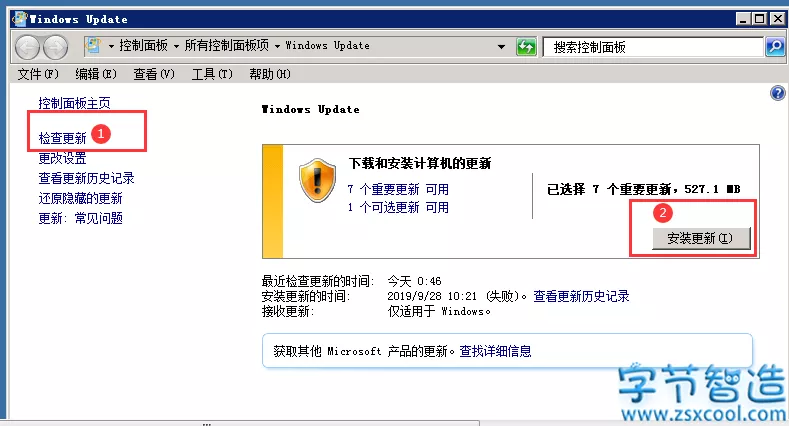Open the 查看(V) menu
The width and height of the screenshot is (789, 426).
click(x=154, y=74)
